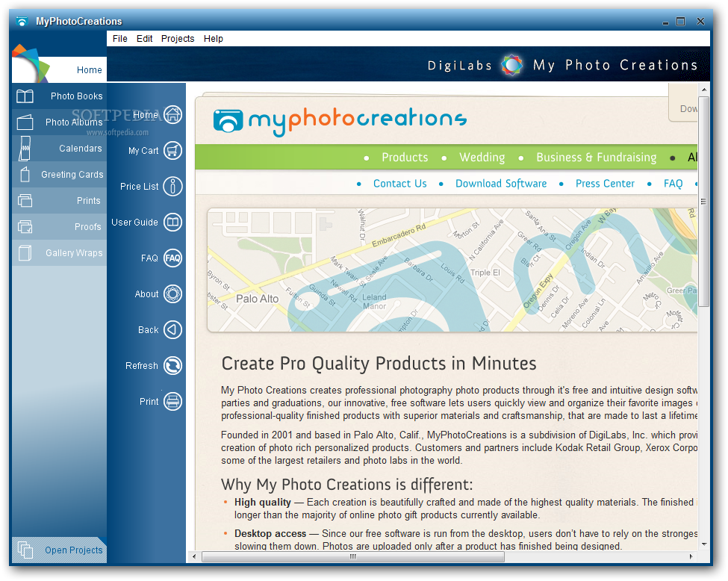Click the User Guide label
The width and height of the screenshot is (728, 581).
[134, 222]
